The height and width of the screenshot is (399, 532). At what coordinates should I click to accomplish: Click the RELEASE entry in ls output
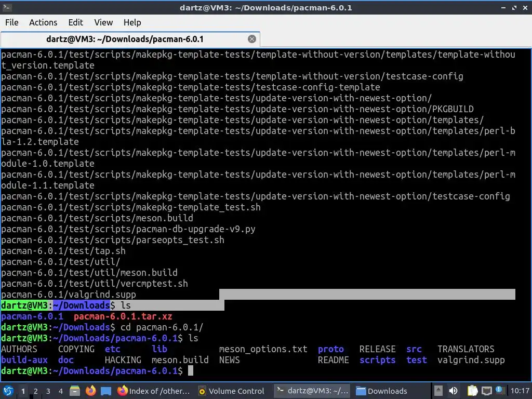(x=378, y=349)
